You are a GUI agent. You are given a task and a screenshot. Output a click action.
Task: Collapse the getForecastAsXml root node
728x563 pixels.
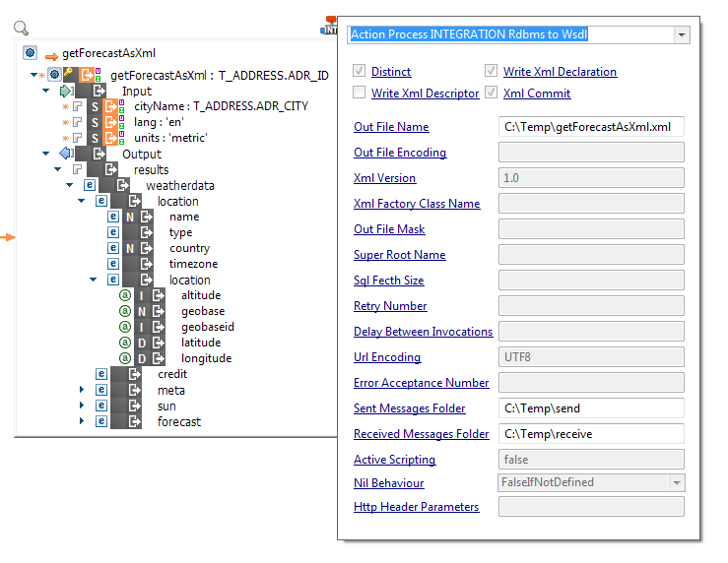point(33,74)
